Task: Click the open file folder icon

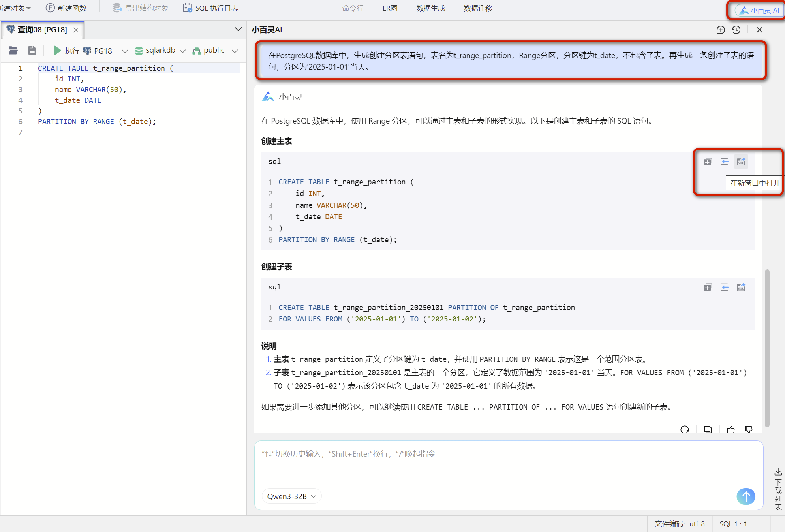Action: tap(13, 50)
